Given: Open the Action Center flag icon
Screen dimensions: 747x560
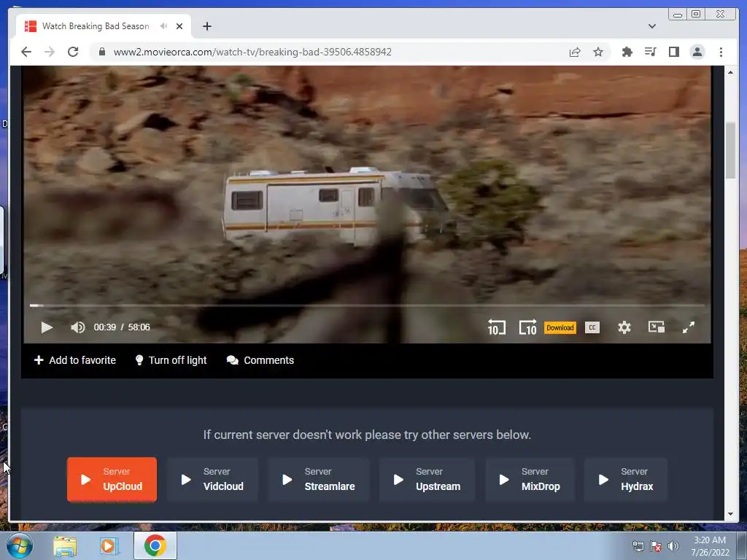Looking at the screenshot, I should pos(656,546).
